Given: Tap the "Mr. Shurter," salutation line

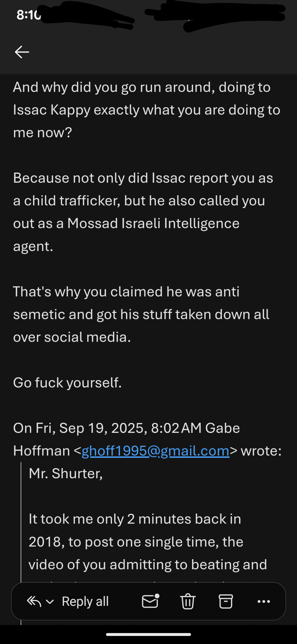Looking at the screenshot, I should pyautogui.click(x=66, y=473).
